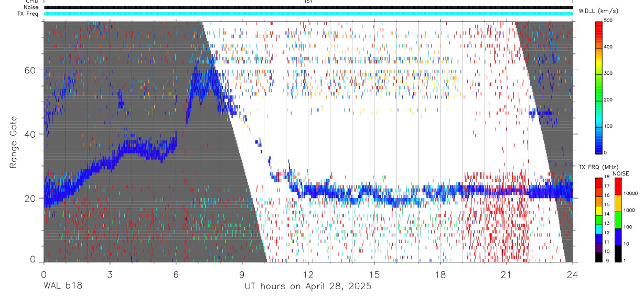644x297 pixels.
Task: Pick the black bottom swatch in NOISE legend
Action: pos(618,254)
